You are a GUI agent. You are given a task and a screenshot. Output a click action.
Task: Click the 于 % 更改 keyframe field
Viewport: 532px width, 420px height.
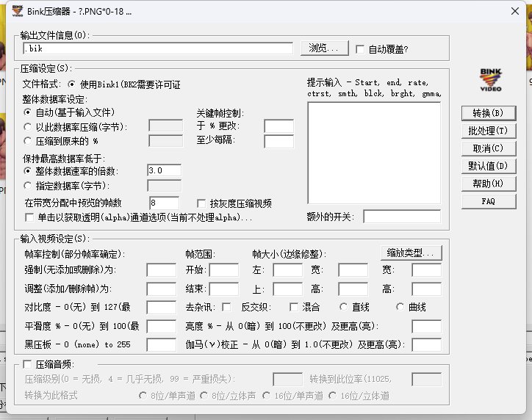(279, 126)
